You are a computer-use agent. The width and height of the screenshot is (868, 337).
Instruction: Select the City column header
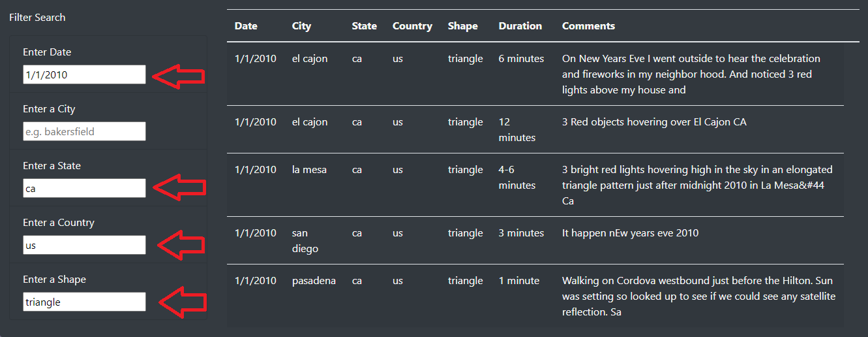click(x=301, y=26)
